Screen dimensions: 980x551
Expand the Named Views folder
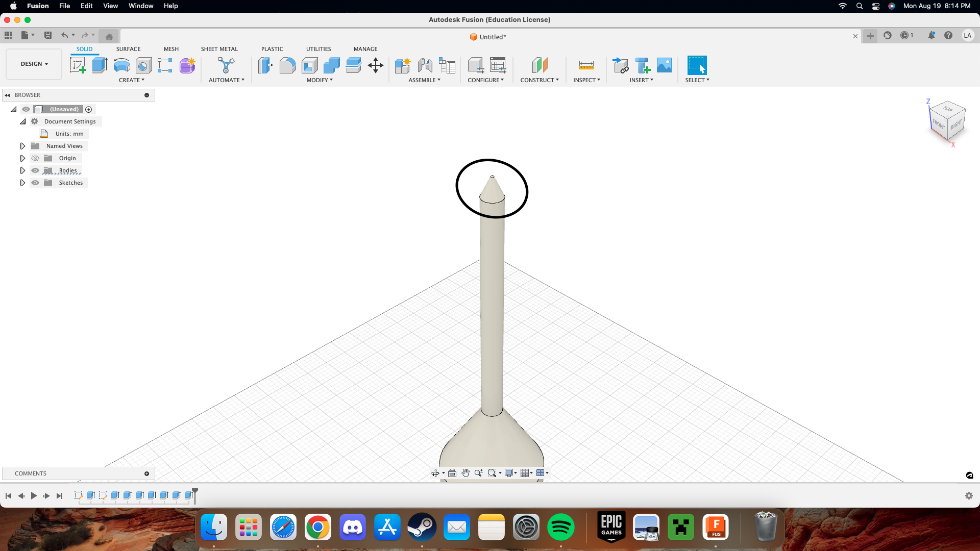[x=22, y=146]
